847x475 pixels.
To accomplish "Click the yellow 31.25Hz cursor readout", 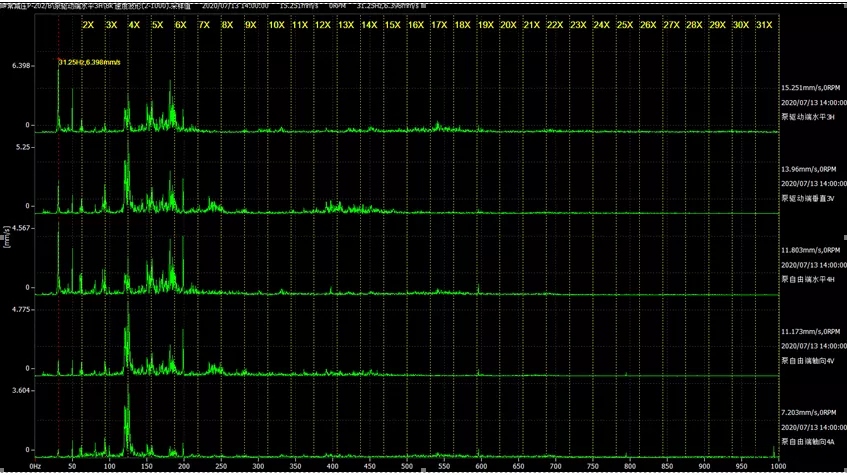I will (89, 62).
